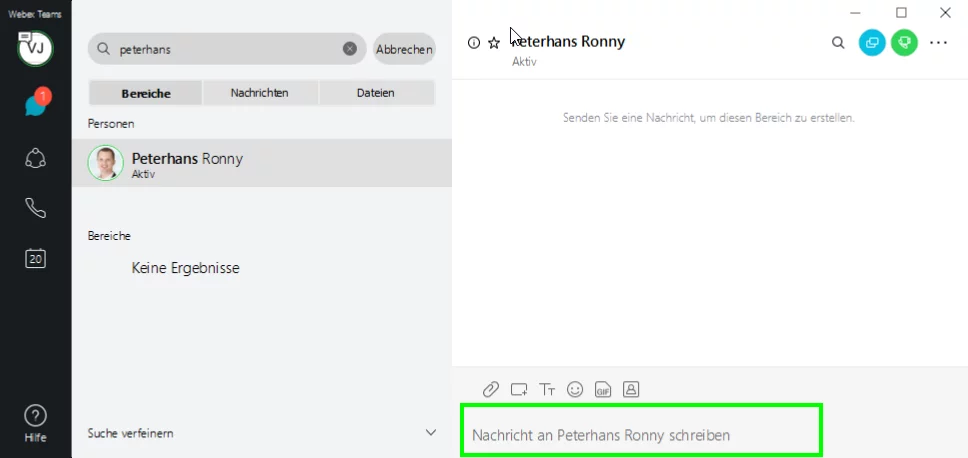
Task: Expand the Suche verfeinern chevron
Action: (x=431, y=433)
